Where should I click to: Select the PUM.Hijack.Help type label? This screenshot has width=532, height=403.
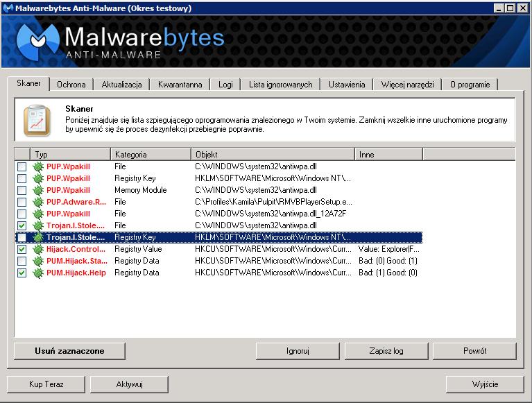[76, 273]
